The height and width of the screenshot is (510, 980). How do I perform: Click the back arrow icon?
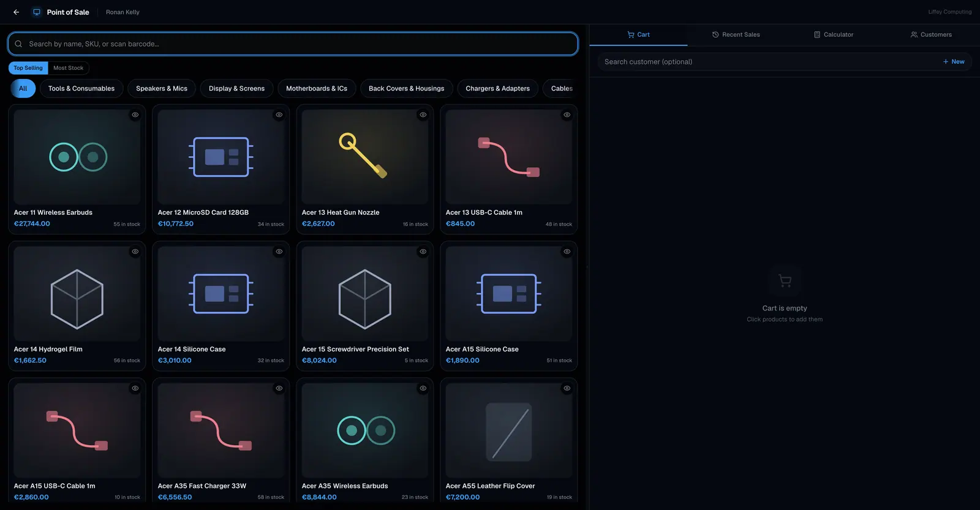pos(17,12)
